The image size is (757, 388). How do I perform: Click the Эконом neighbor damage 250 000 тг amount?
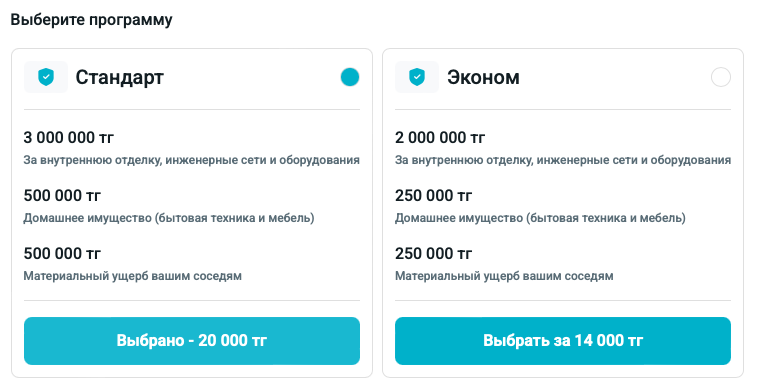click(x=434, y=253)
